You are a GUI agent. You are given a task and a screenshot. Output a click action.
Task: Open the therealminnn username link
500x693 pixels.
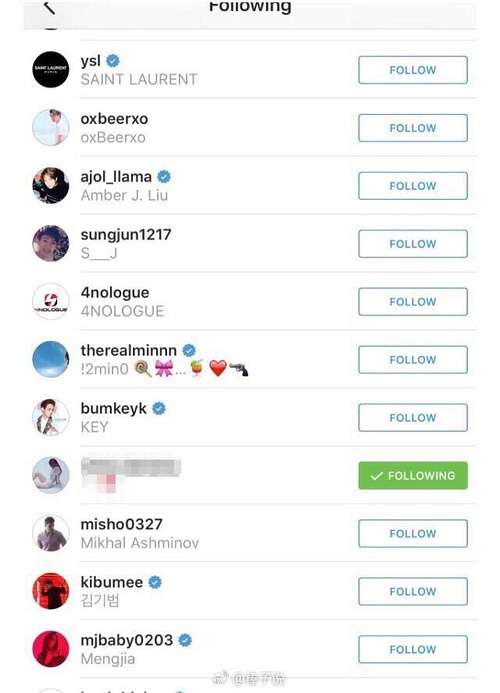click(x=129, y=350)
